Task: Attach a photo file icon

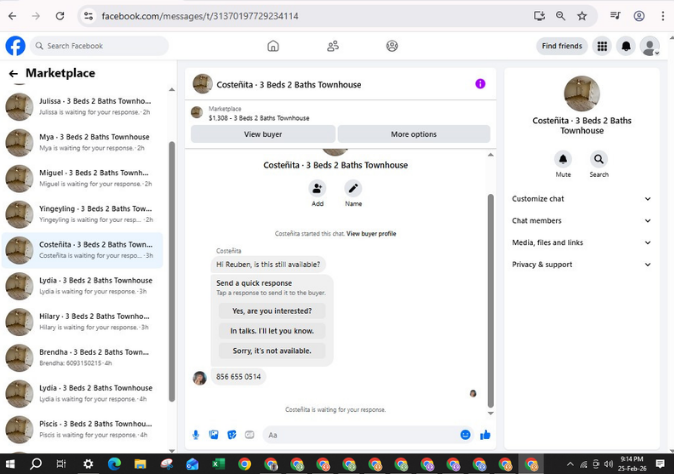Action: click(214, 435)
